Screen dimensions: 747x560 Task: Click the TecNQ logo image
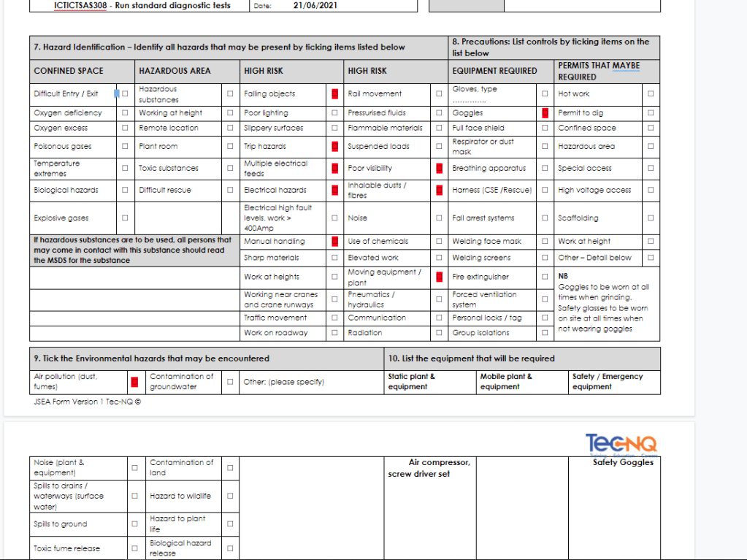click(x=621, y=444)
